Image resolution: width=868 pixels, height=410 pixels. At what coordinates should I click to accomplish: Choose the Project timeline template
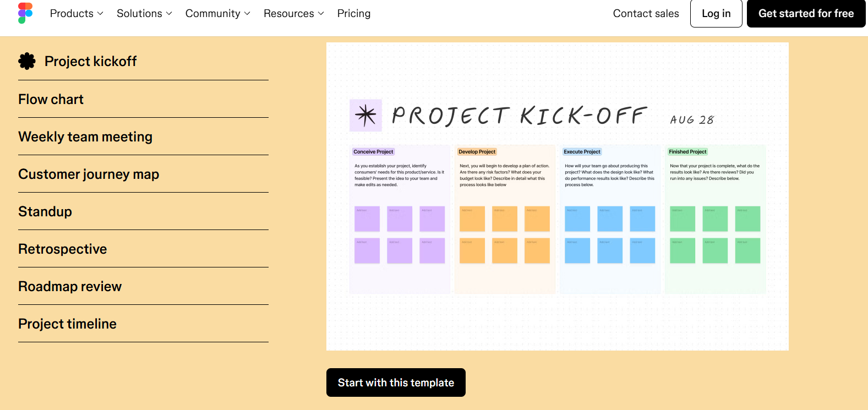pos(143,324)
